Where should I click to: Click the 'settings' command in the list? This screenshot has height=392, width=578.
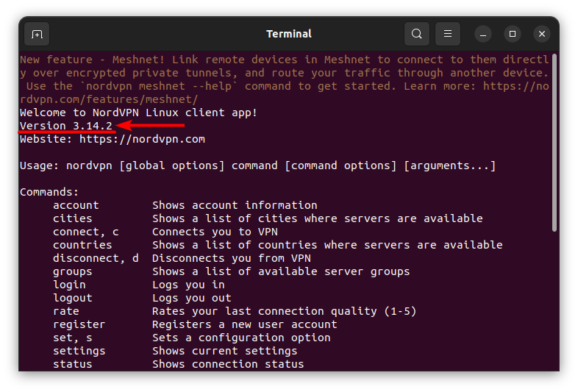[79, 351]
